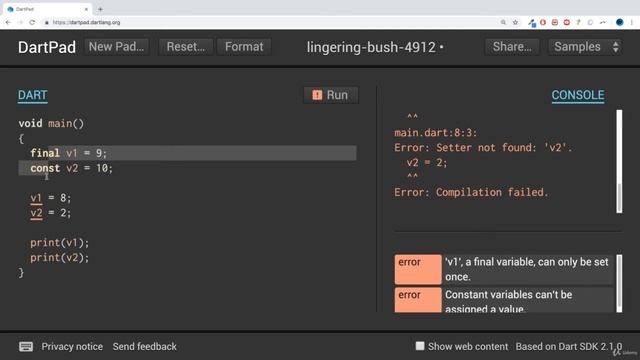Run the Dart program
This screenshot has height=360, width=640.
click(x=331, y=95)
